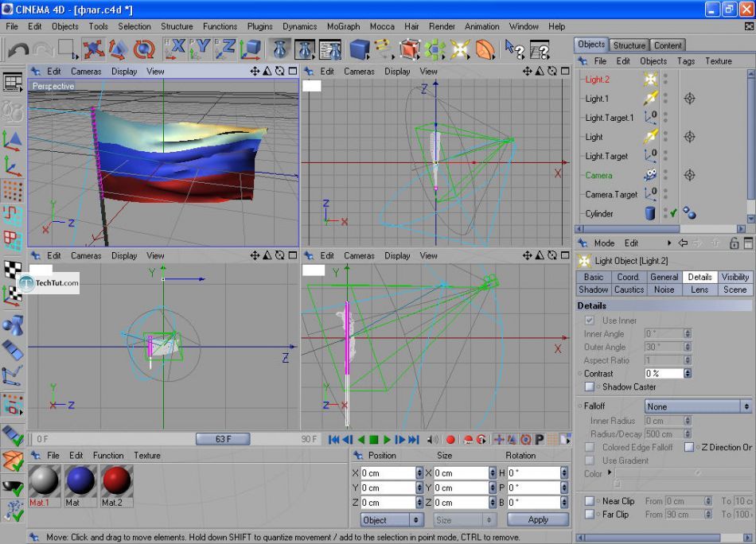Click Rotation H stepper arrows
The image size is (756, 544).
(564, 473)
